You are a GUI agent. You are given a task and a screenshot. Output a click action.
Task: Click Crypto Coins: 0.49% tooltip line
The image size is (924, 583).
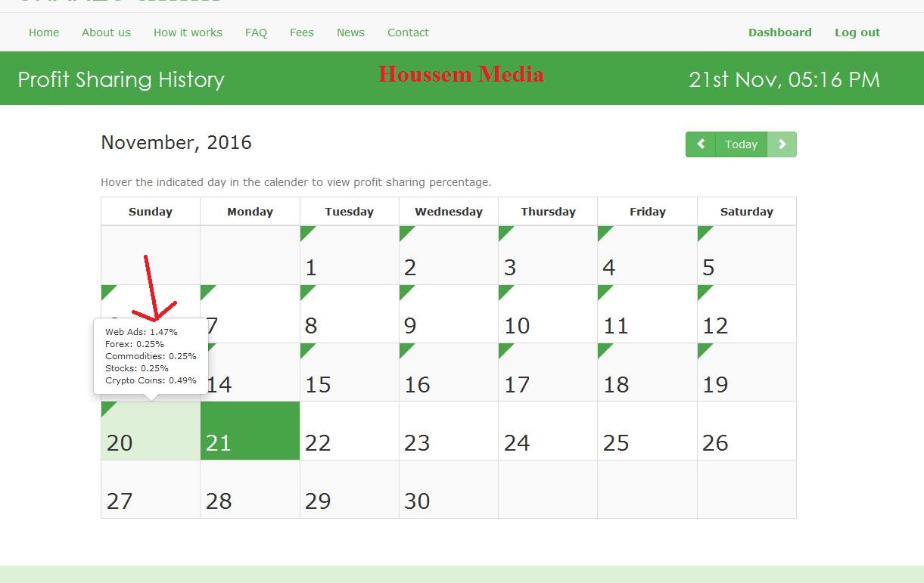click(151, 380)
